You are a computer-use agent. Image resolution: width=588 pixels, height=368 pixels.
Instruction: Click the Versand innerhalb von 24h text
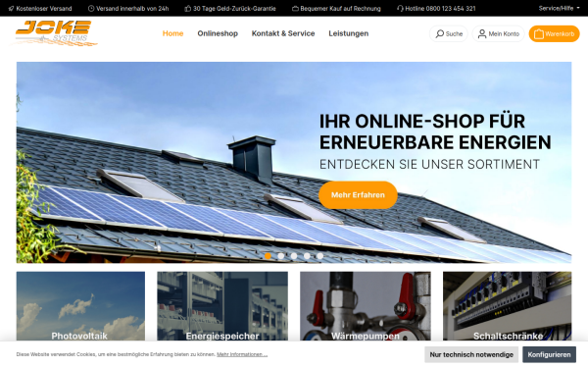[x=132, y=8]
